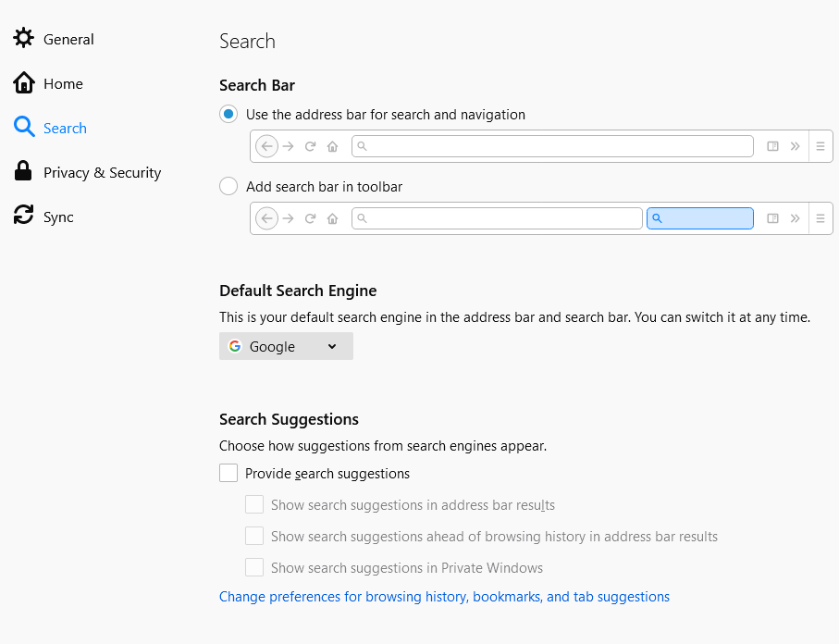This screenshot has height=644, width=839.
Task: Select Add search bar in toolbar option
Action: (228, 187)
